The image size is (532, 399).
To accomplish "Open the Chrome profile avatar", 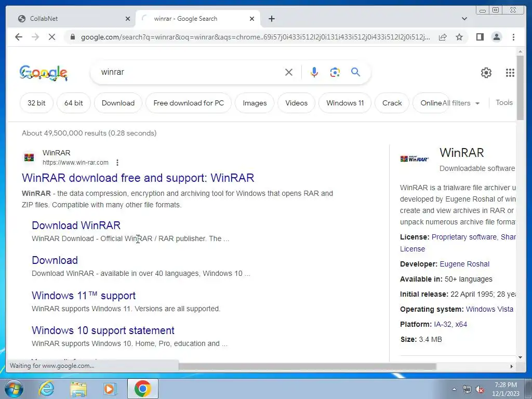I will [496, 37].
